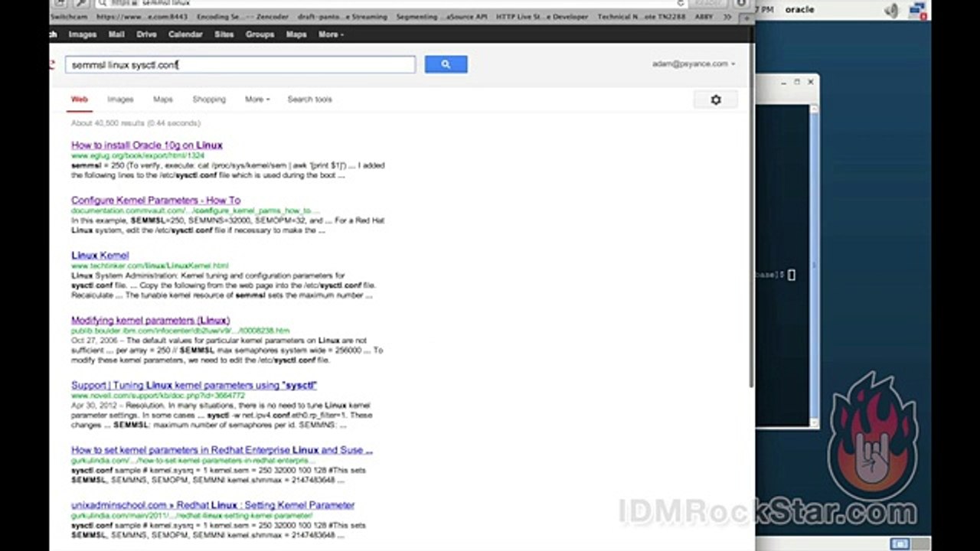Click the volume speaker icon in GNOME panel
The width and height of the screenshot is (980, 551).
[x=891, y=10]
